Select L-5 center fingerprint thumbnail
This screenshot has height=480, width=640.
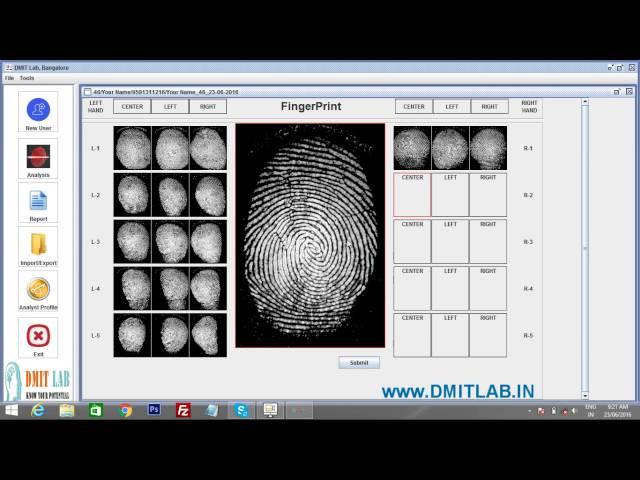[132, 335]
